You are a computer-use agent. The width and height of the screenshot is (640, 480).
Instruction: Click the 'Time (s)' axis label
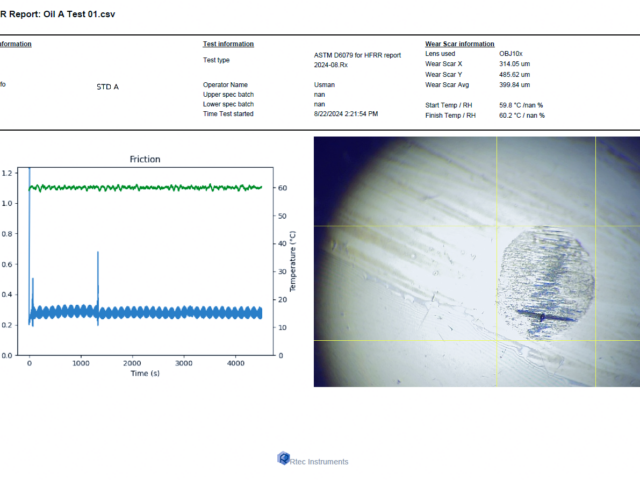click(x=145, y=373)
